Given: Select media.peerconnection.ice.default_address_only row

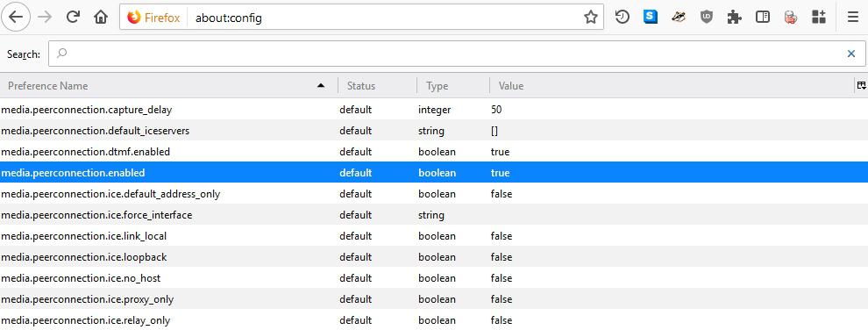Looking at the screenshot, I should coord(434,194).
